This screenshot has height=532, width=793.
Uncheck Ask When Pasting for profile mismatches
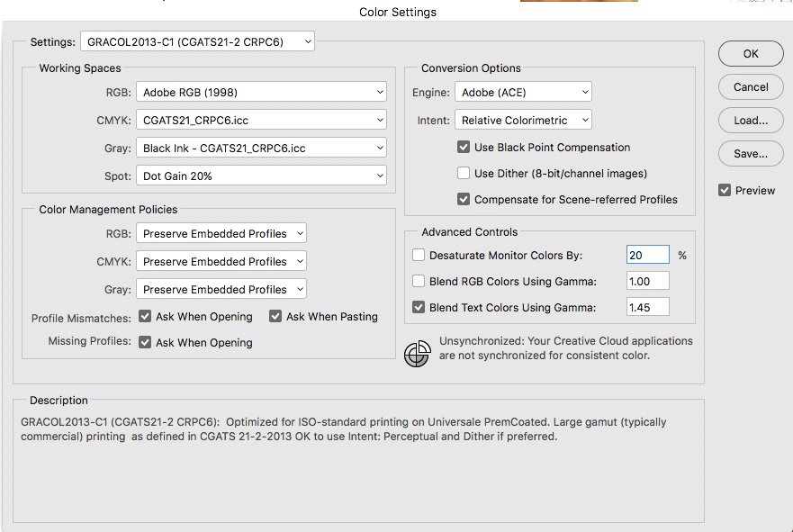(x=275, y=316)
